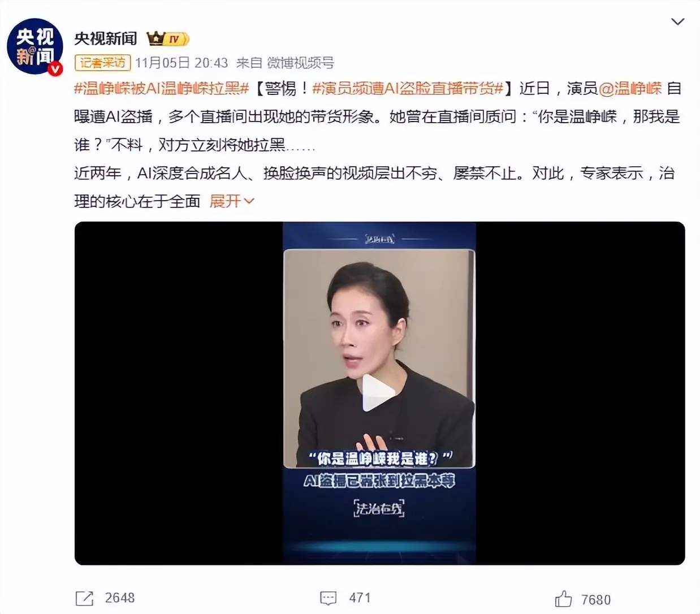Expand full post text with 展开
The height and width of the screenshot is (614, 700).
232,201
